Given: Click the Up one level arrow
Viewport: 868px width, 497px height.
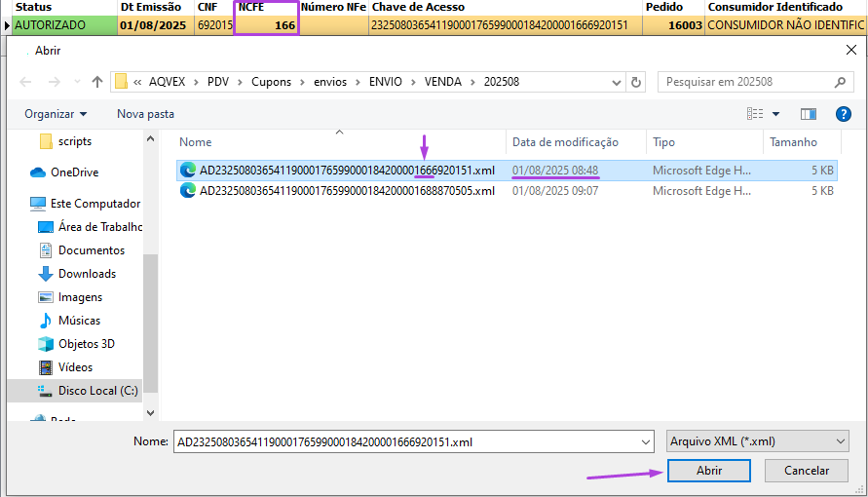Looking at the screenshot, I should [96, 82].
